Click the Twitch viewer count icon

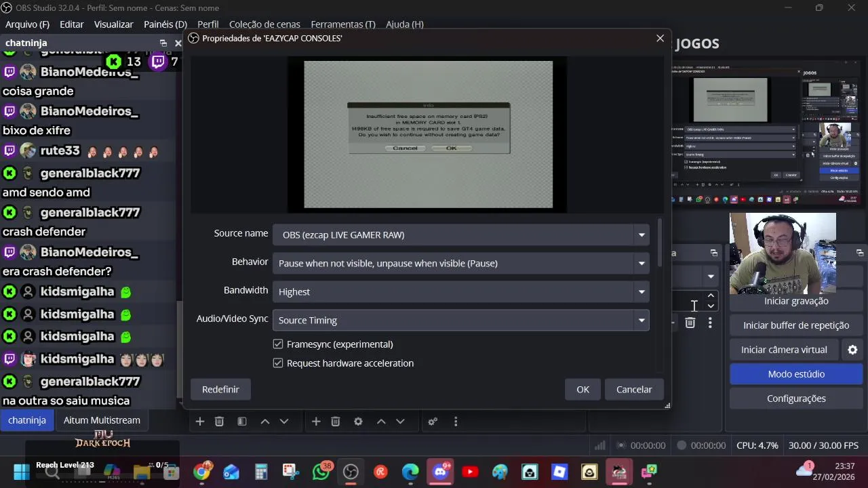(158, 62)
